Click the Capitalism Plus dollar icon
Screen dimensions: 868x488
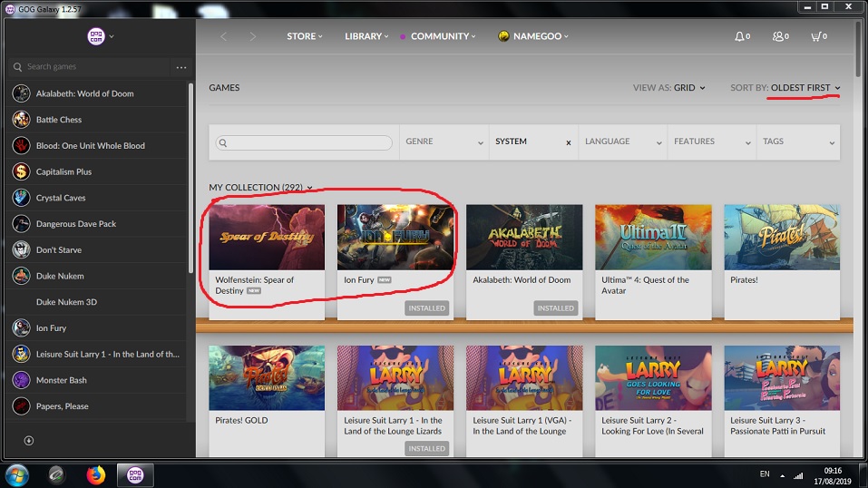(21, 171)
